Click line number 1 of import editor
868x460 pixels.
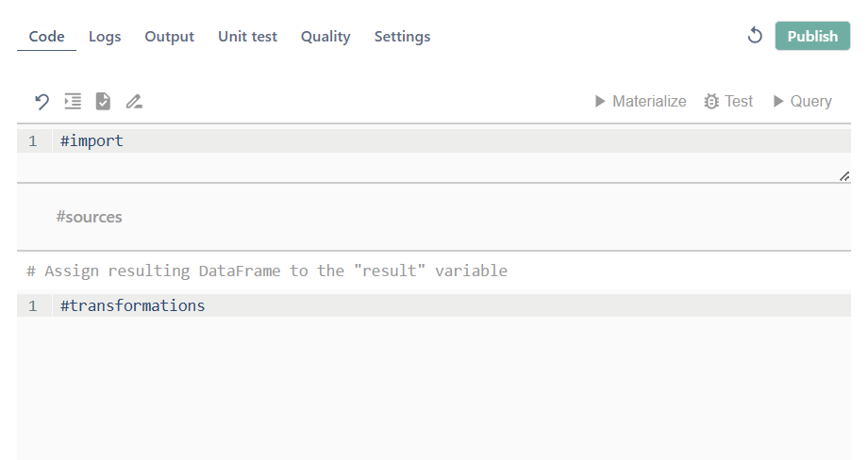point(33,141)
